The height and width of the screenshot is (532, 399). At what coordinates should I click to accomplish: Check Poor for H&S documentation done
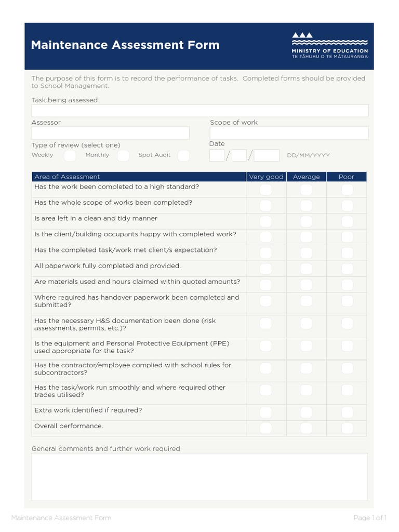[x=347, y=324]
